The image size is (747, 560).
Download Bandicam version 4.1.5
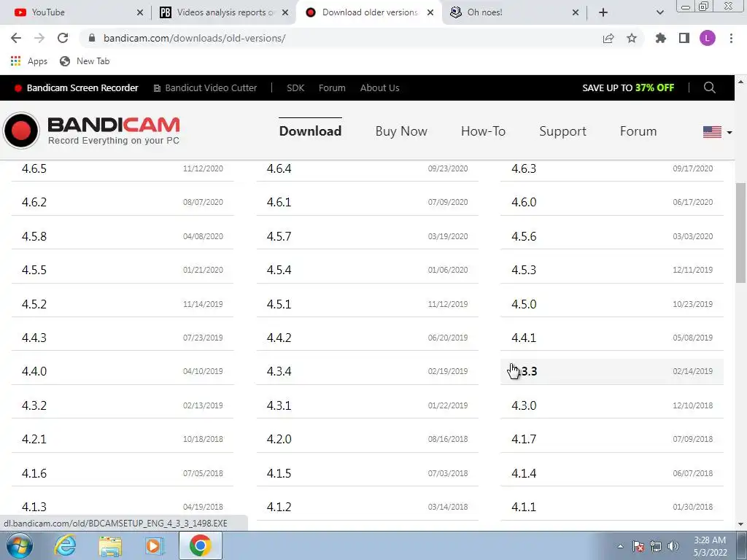[368, 473]
